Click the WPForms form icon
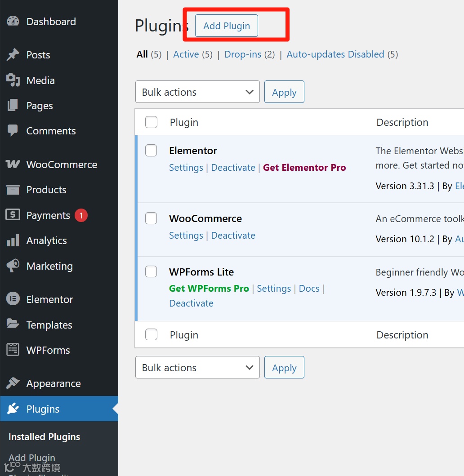Viewport: 464px width, 476px height. (13, 350)
